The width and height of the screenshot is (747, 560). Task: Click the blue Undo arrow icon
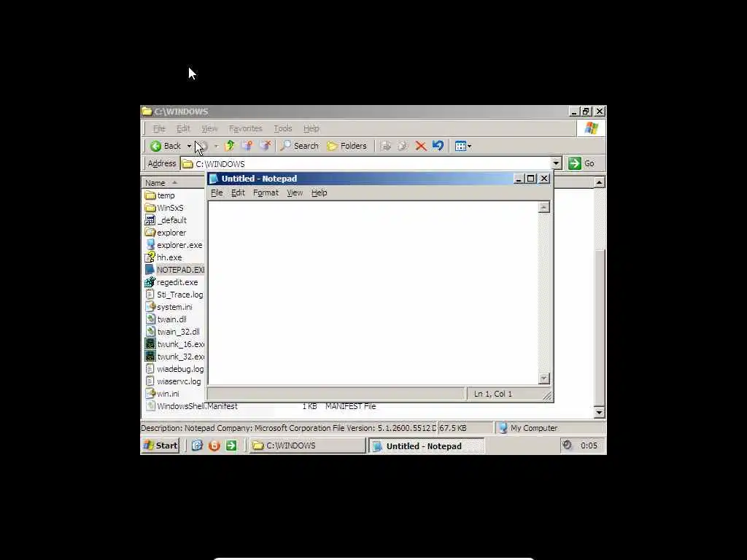click(x=438, y=146)
